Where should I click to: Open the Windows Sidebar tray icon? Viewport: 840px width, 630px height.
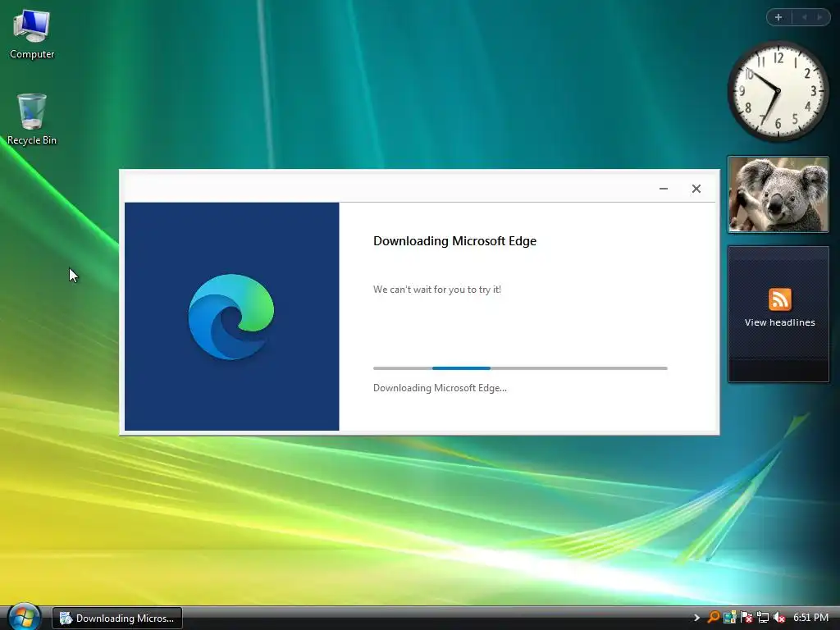729,618
